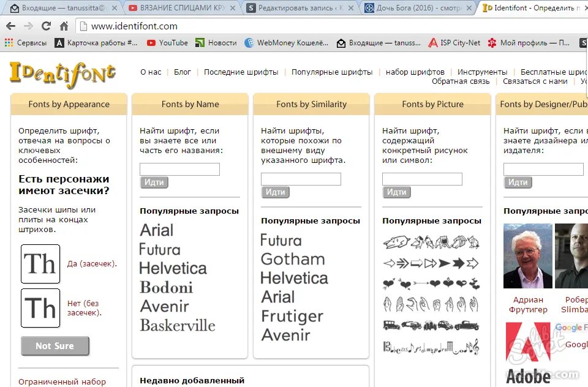Click the Fonts by Designer search field

543,169
